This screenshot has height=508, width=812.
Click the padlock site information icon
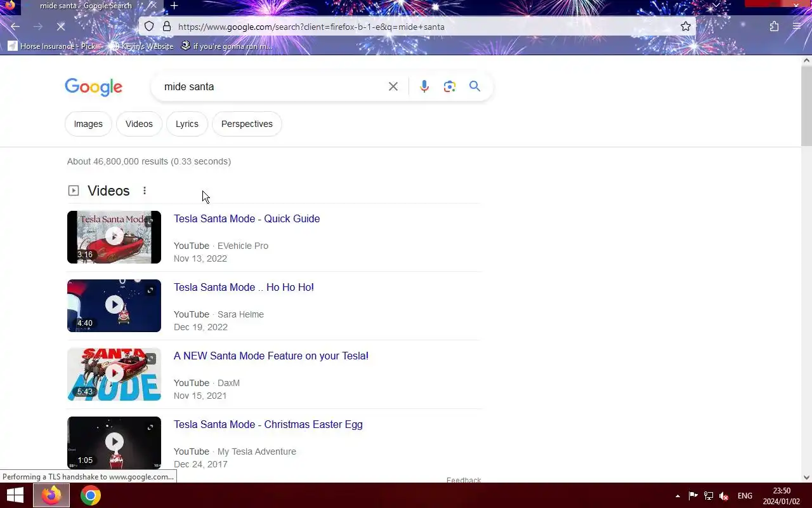pos(167,27)
